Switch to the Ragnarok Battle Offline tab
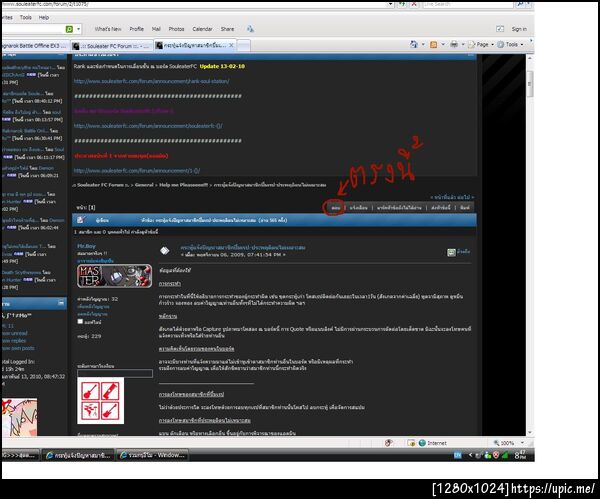Screen dimensions: 600x499 tap(34, 46)
